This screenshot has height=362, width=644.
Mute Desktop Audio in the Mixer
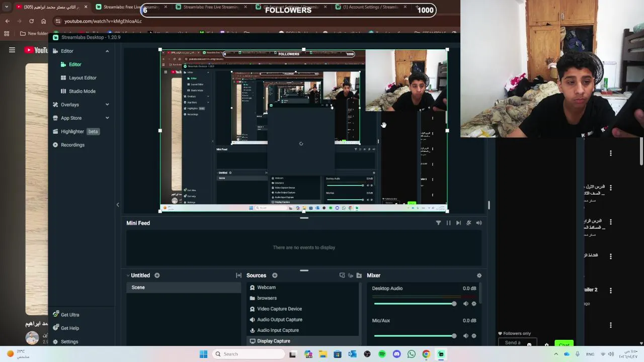pos(465,304)
